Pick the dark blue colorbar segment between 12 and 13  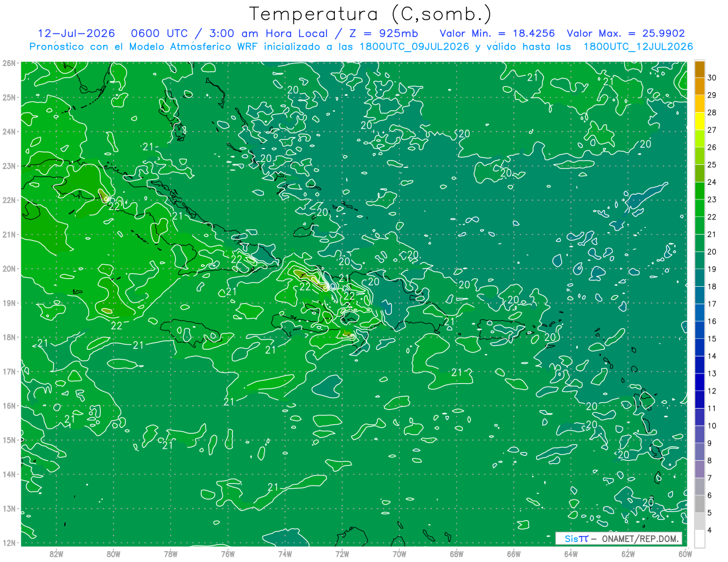699,382
